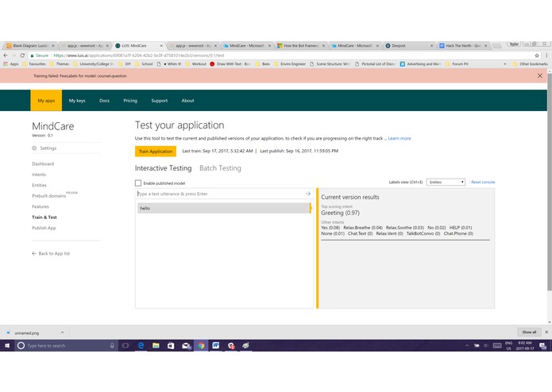Select the hello utterance row
The height and width of the screenshot is (392, 552).
click(224, 208)
